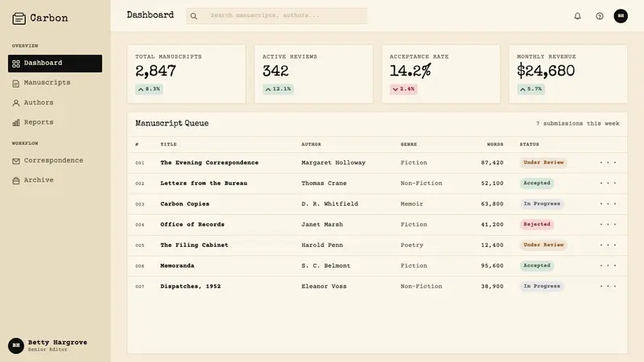
Task: Click the Manuscripts document icon
Action: [x=16, y=84]
